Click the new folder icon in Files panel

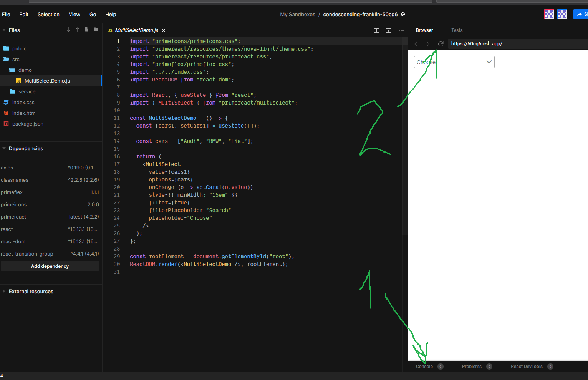point(96,30)
